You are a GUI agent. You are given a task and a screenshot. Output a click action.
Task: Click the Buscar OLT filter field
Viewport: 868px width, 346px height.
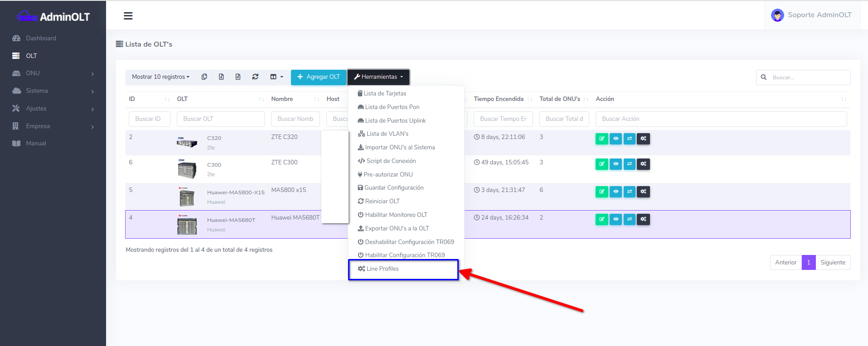click(x=220, y=119)
